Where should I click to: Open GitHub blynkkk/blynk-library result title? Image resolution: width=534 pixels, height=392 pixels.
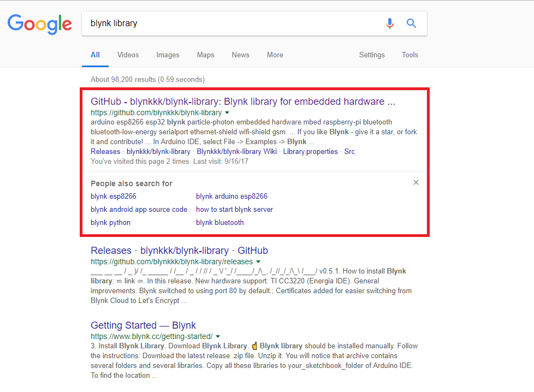[243, 102]
